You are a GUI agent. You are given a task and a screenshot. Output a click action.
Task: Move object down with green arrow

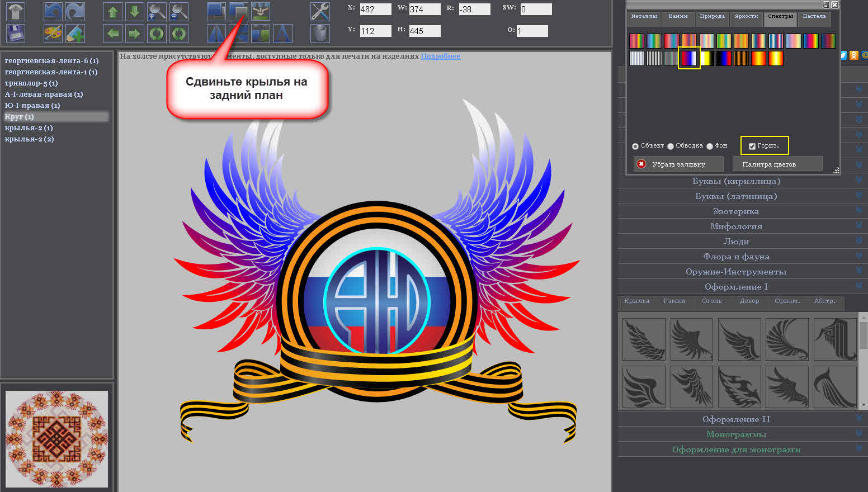click(x=134, y=11)
